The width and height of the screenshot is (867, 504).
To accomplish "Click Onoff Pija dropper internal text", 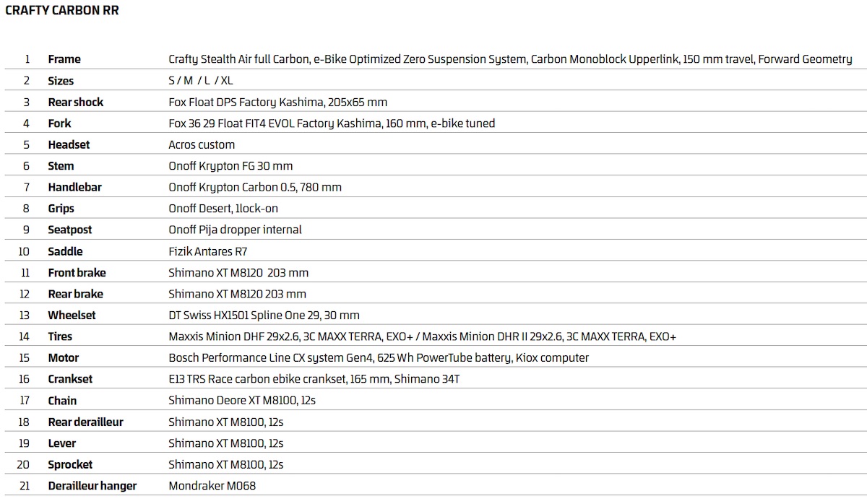I will pos(235,230).
